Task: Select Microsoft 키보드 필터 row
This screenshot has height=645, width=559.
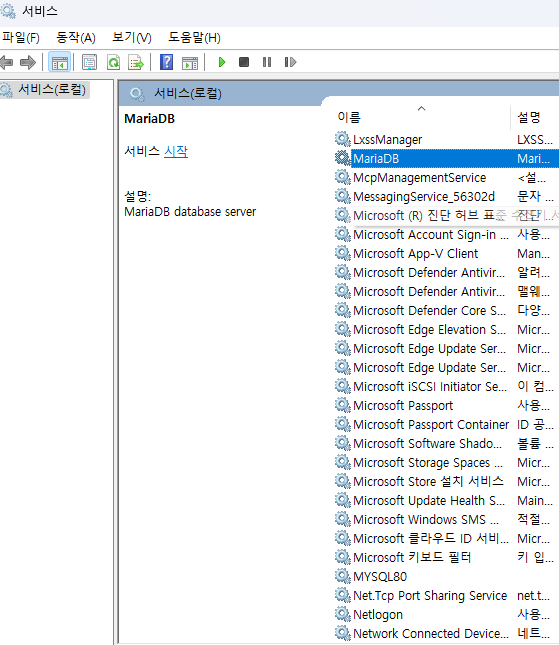Action: 446,557
